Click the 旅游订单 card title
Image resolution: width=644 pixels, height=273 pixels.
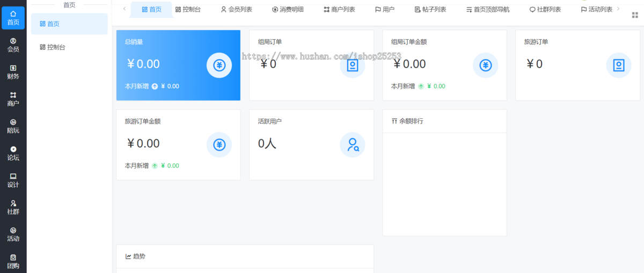coord(536,41)
